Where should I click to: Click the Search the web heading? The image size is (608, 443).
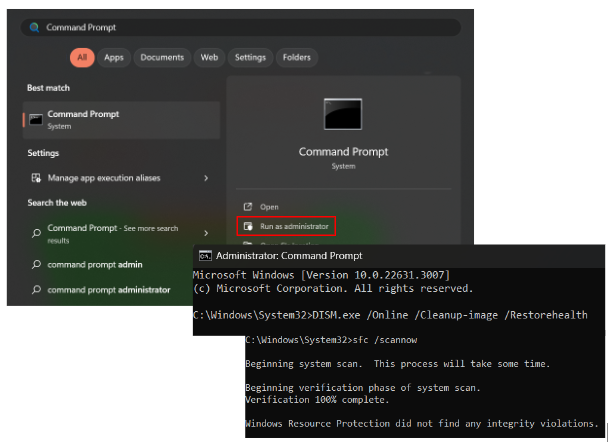57,202
